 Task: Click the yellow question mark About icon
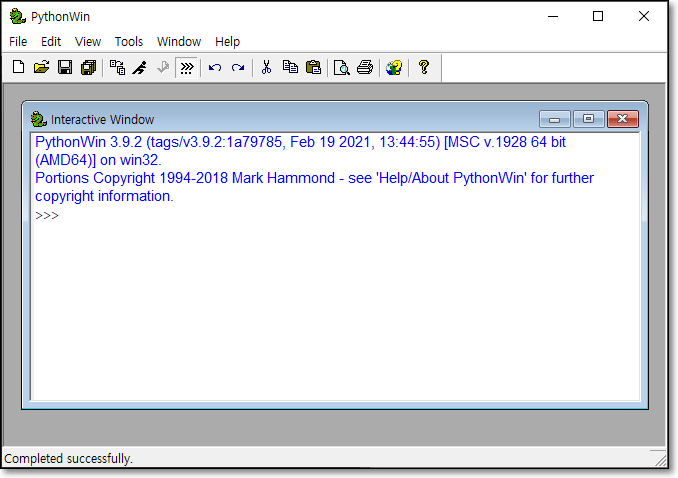point(424,67)
